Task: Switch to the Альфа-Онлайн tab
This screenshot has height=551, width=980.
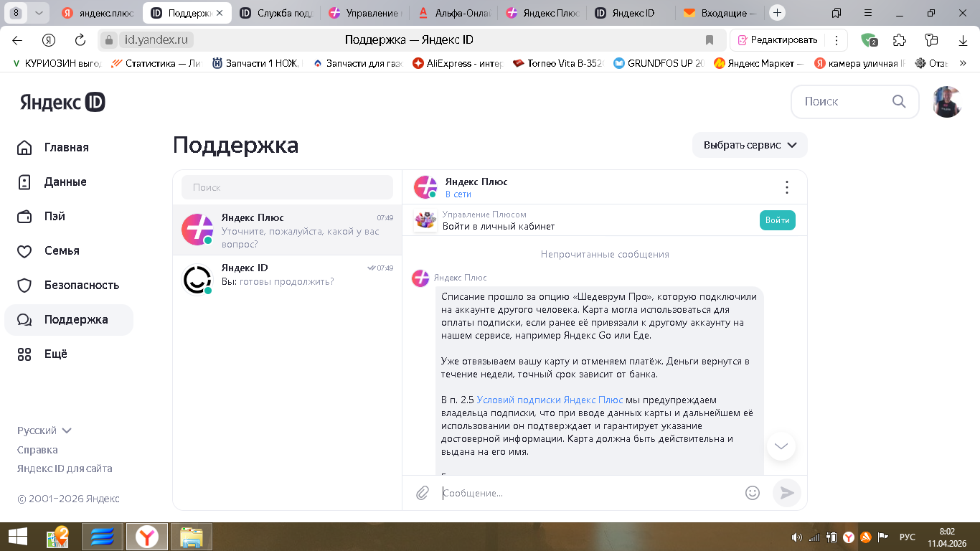Action: [453, 13]
